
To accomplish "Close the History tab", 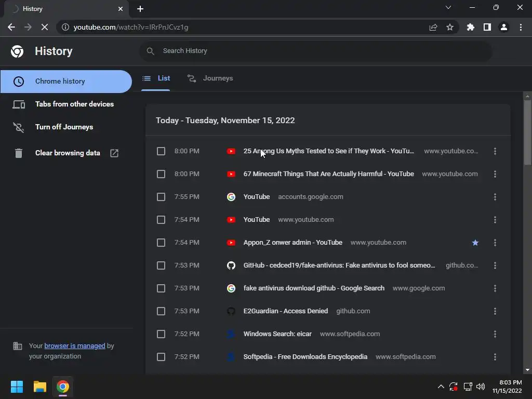I will pyautogui.click(x=121, y=9).
